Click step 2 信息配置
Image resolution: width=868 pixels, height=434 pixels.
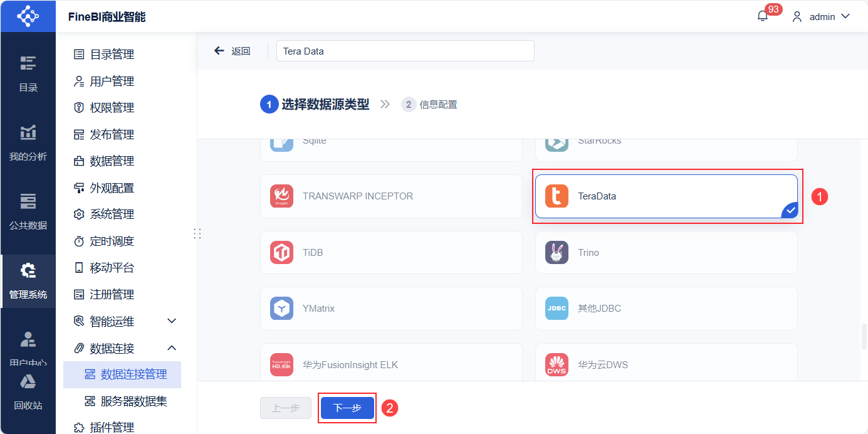429,105
